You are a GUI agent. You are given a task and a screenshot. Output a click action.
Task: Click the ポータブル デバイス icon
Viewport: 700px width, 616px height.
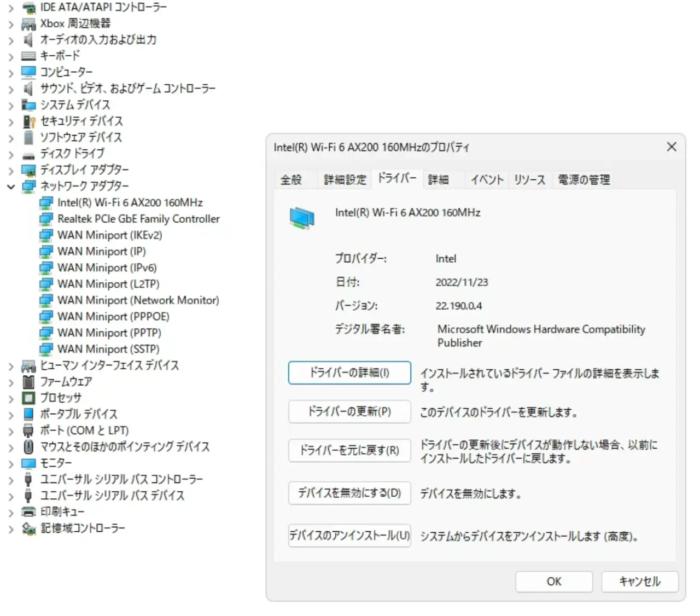click(28, 414)
